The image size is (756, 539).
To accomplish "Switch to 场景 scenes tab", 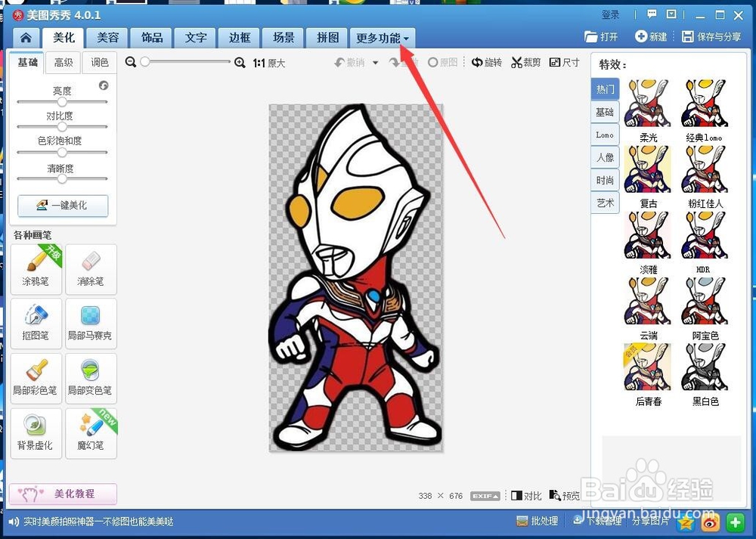I will 283,38.
